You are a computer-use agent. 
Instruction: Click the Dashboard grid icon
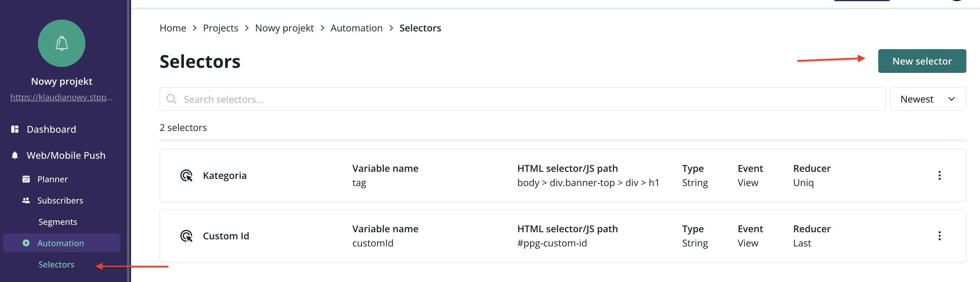click(15, 129)
